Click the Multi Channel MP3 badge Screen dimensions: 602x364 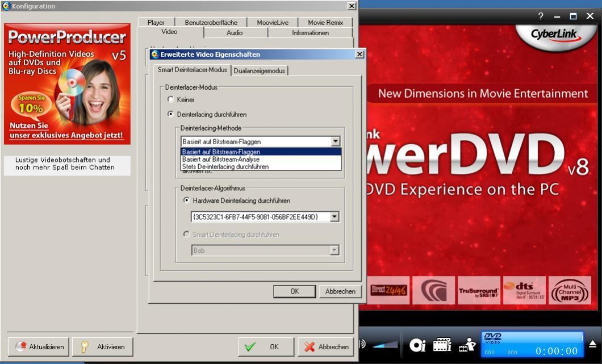coord(570,290)
